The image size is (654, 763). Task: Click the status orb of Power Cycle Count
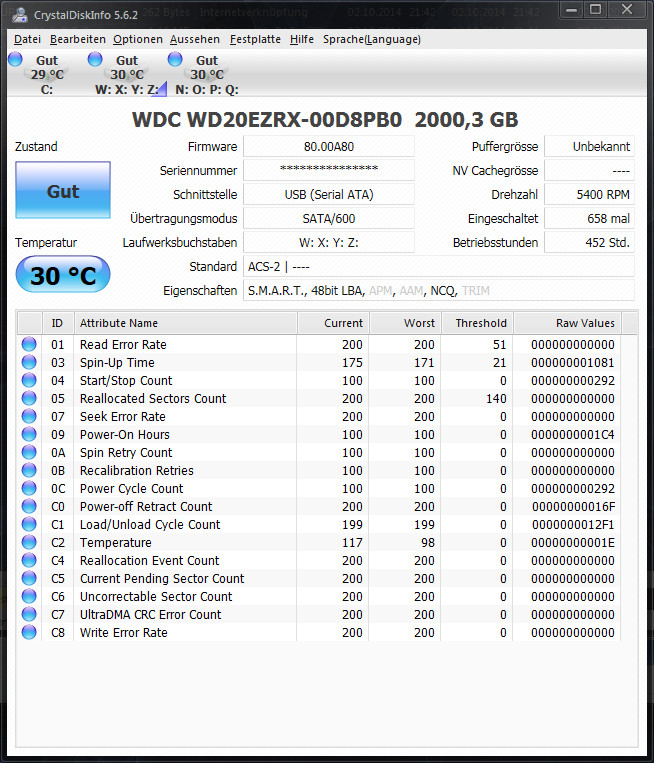[x=29, y=488]
